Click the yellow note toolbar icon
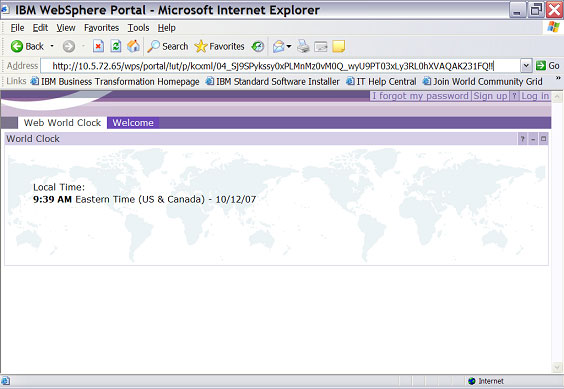The height and width of the screenshot is (389, 564). [338, 46]
